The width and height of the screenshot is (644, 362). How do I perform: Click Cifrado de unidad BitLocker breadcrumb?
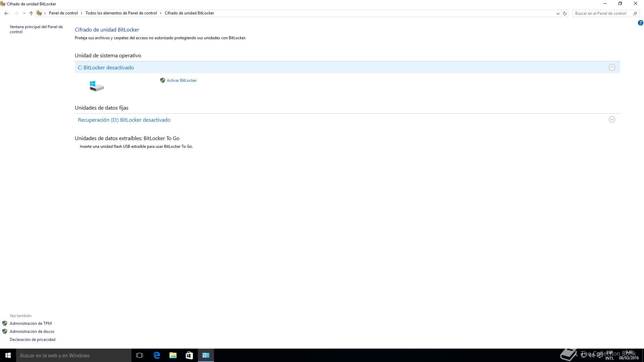(x=189, y=13)
